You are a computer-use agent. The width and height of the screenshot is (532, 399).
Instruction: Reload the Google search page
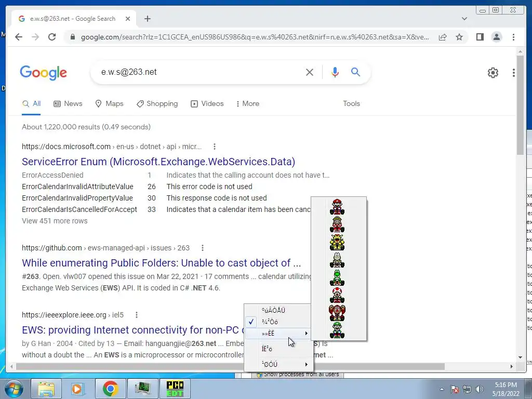(x=52, y=37)
